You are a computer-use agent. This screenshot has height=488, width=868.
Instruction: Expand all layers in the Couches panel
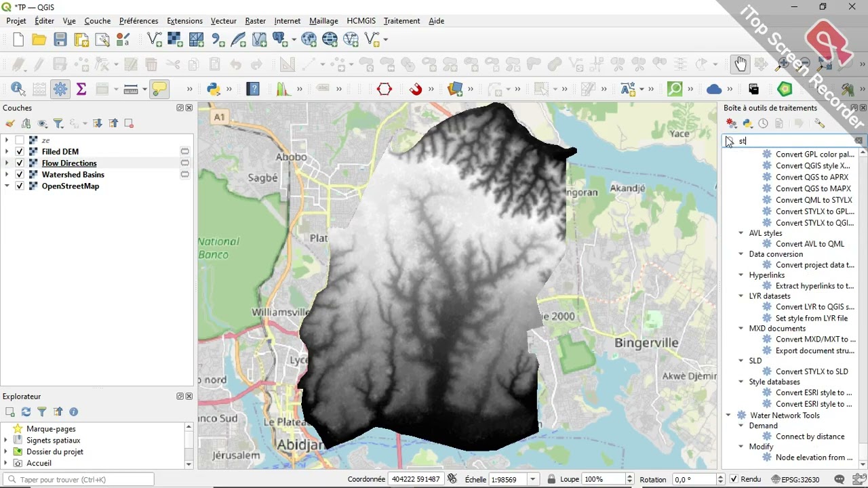pos(98,123)
